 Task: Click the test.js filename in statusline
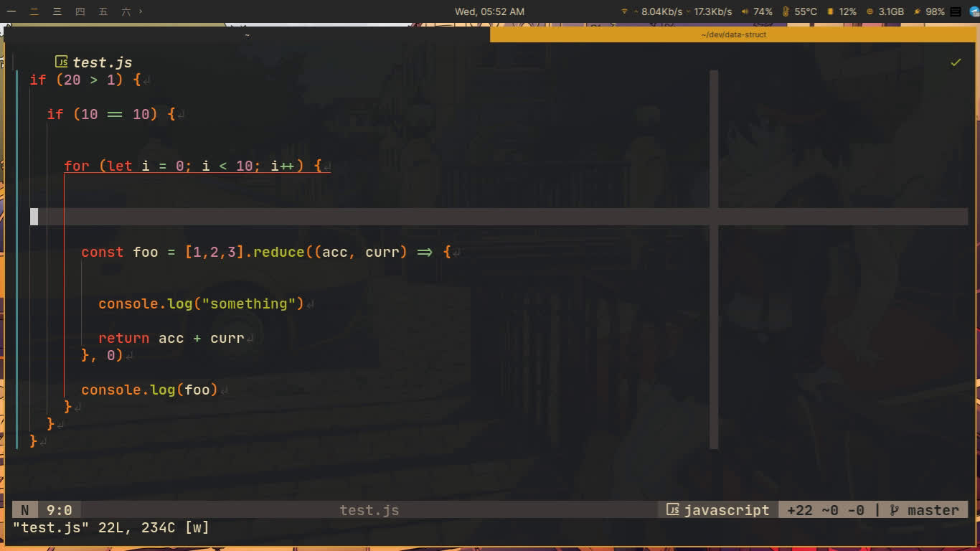369,510
